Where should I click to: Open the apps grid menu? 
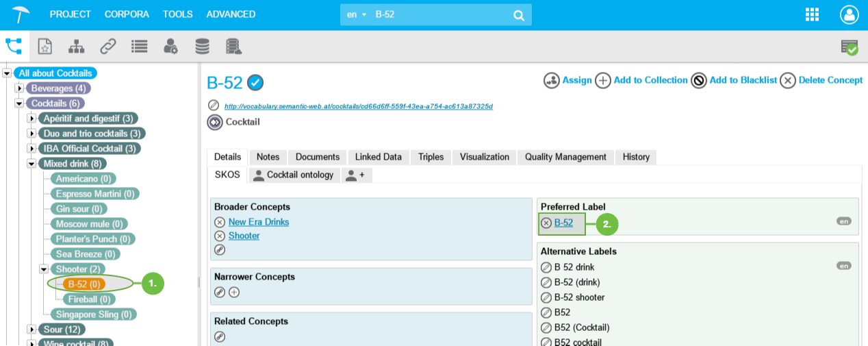[x=813, y=14]
